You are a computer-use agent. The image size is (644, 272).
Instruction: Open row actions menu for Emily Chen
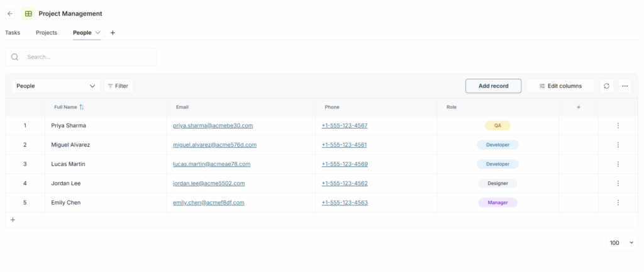coord(618,203)
